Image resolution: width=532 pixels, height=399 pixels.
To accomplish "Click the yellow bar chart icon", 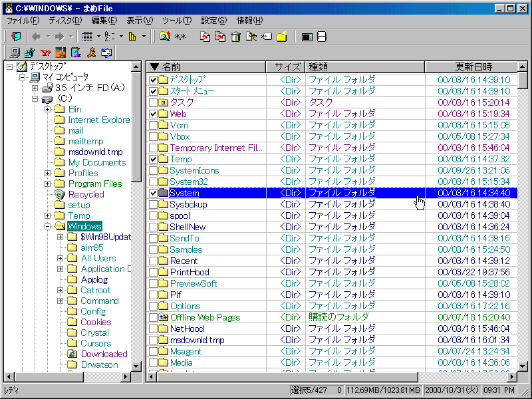I will pos(132,37).
